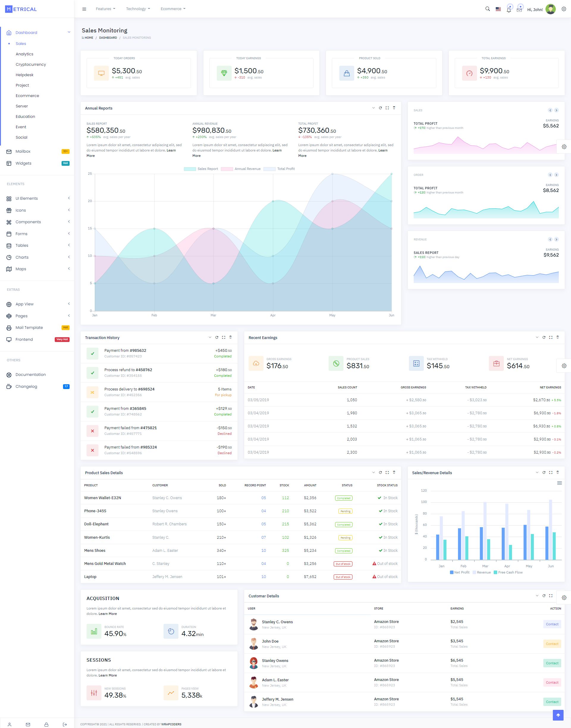
Task: Open Mailbox from the sidebar
Action: click(23, 151)
